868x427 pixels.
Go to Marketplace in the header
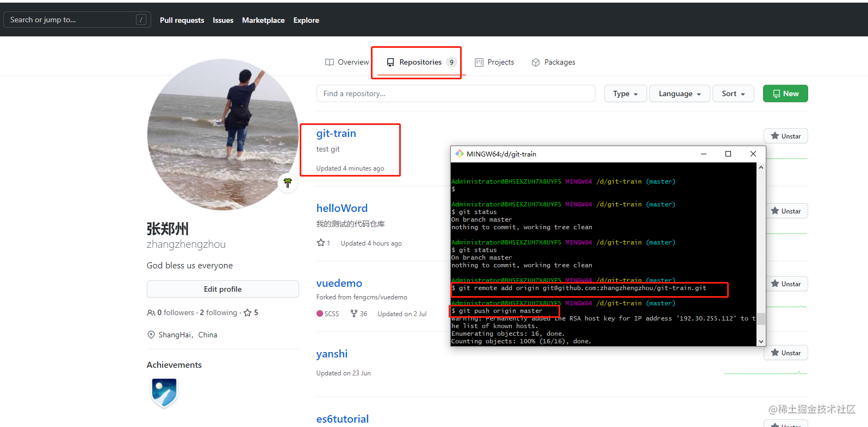click(x=263, y=20)
